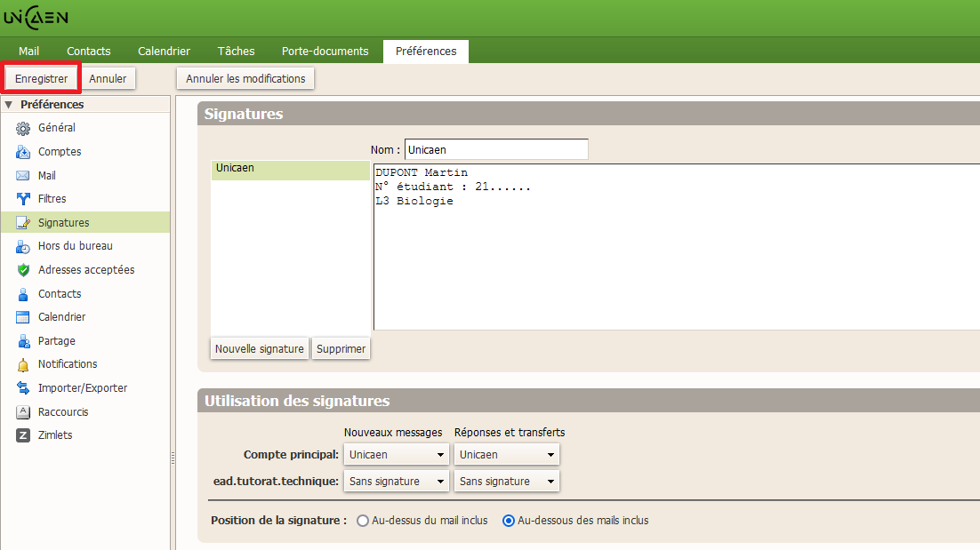Collapse the Préférences tree header
The width and height of the screenshot is (980, 550).
pos(9,105)
